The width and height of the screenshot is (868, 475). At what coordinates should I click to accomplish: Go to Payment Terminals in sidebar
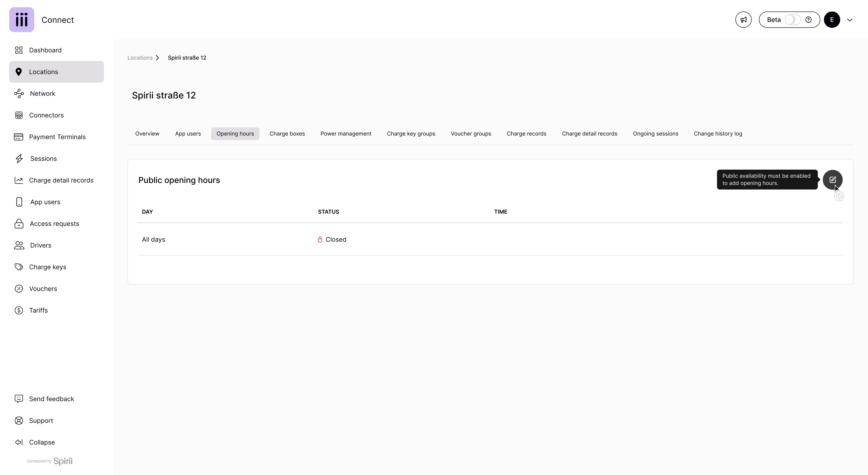[x=57, y=137]
